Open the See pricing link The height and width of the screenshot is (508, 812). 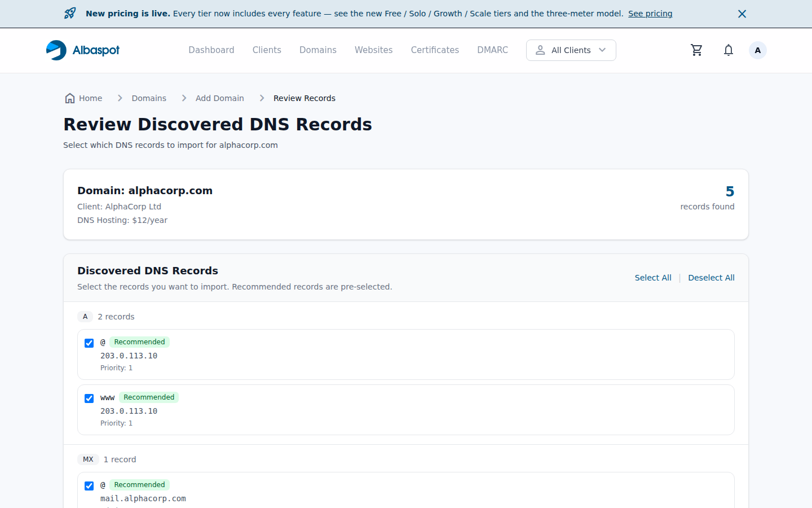pyautogui.click(x=650, y=14)
